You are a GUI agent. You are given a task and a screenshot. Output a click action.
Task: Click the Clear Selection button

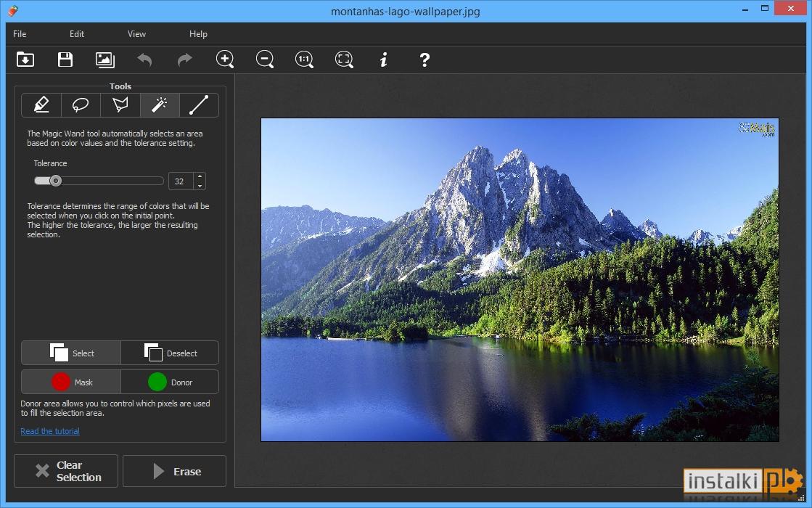pyautogui.click(x=66, y=471)
